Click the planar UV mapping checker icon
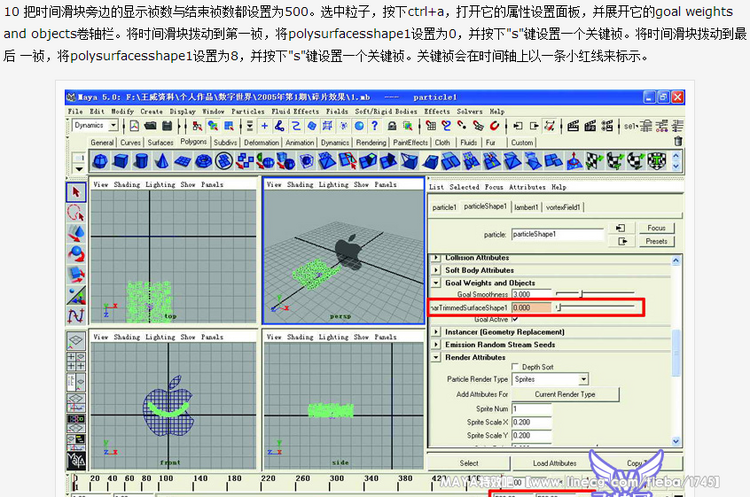Screen dimensions: 750x497 pos(595,162)
